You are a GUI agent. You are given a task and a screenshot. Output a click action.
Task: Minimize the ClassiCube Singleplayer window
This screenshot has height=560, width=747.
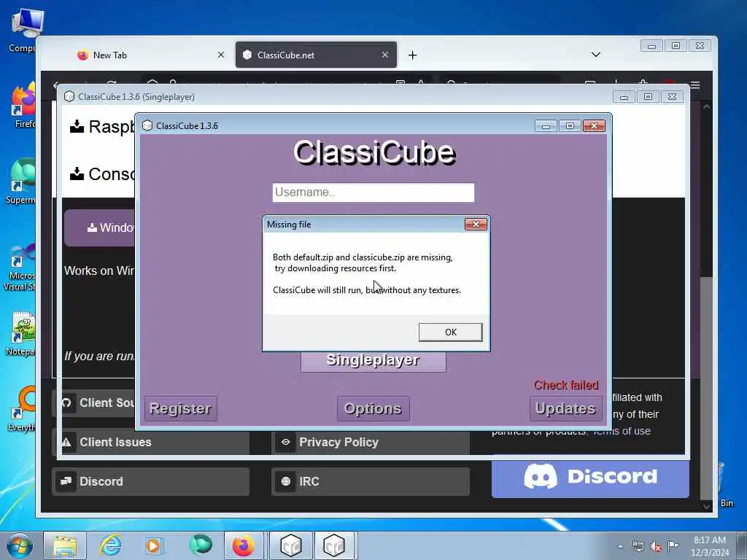point(624,97)
